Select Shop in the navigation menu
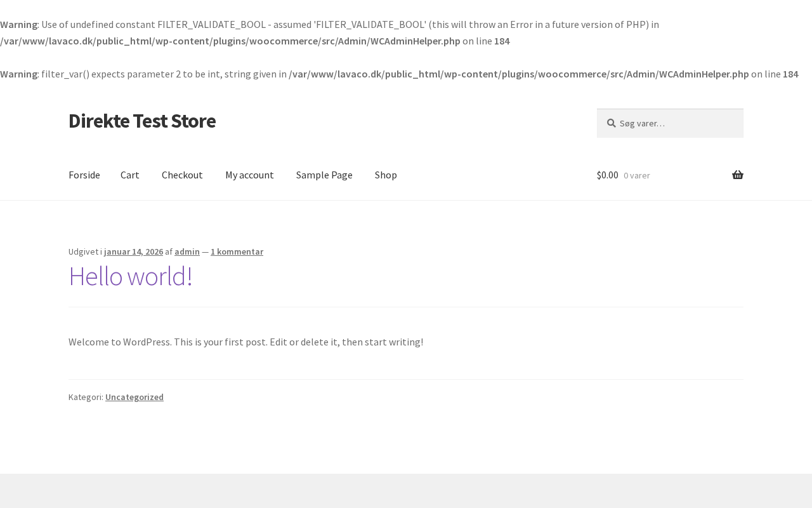 pyautogui.click(x=386, y=175)
